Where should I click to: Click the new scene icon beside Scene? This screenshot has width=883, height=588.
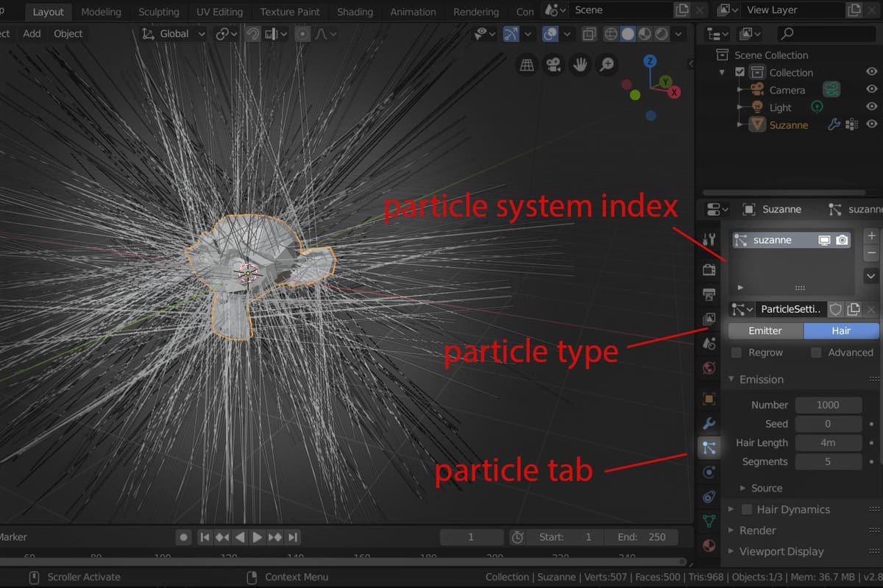click(x=682, y=10)
